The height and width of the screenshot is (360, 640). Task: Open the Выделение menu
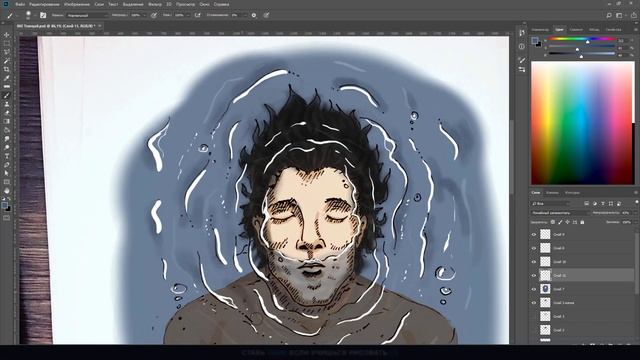(133, 4)
